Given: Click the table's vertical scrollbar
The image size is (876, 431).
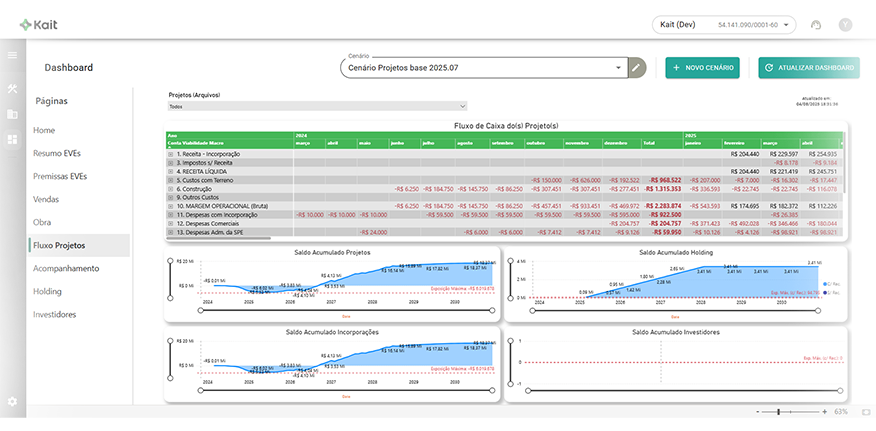Looking at the screenshot, I should pos(845,163).
